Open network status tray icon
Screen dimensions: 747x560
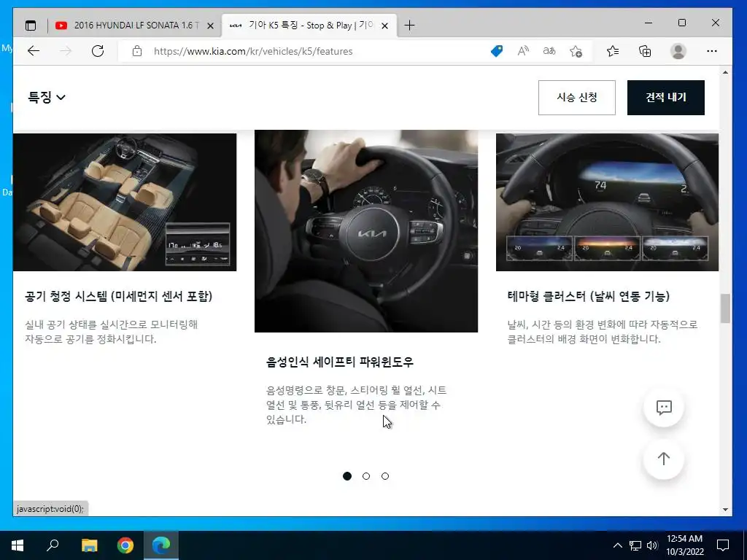(x=635, y=545)
